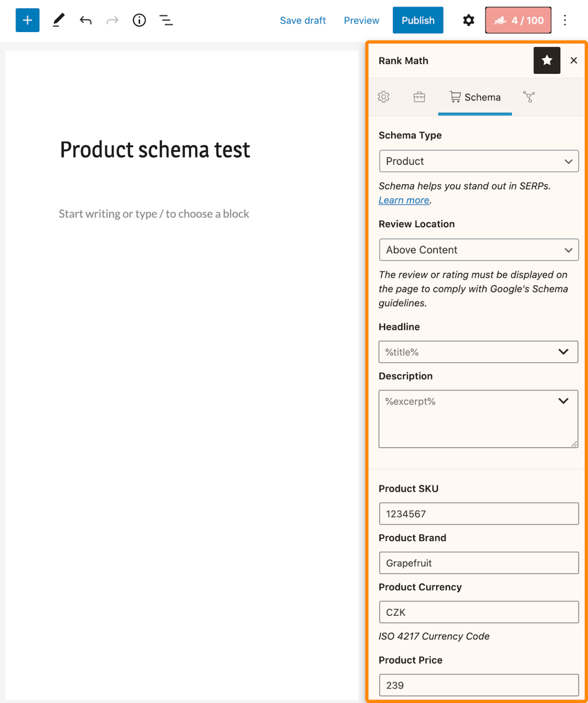
Task: Open the WordPress block inserter
Action: coord(27,20)
